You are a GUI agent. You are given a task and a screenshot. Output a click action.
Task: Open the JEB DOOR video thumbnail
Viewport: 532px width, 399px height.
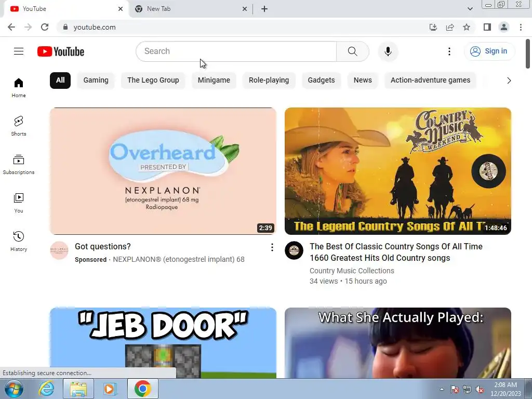163,343
